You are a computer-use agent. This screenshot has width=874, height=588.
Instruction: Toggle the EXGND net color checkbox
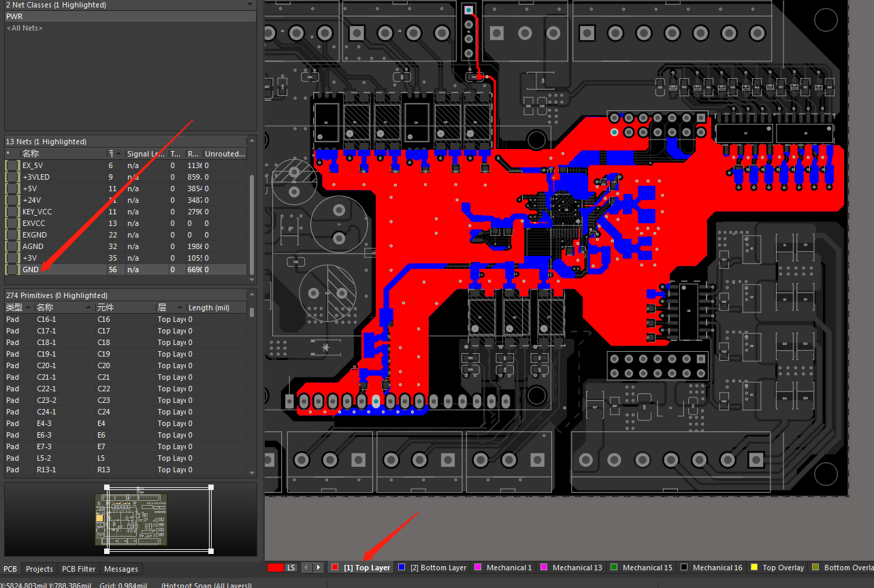point(12,235)
